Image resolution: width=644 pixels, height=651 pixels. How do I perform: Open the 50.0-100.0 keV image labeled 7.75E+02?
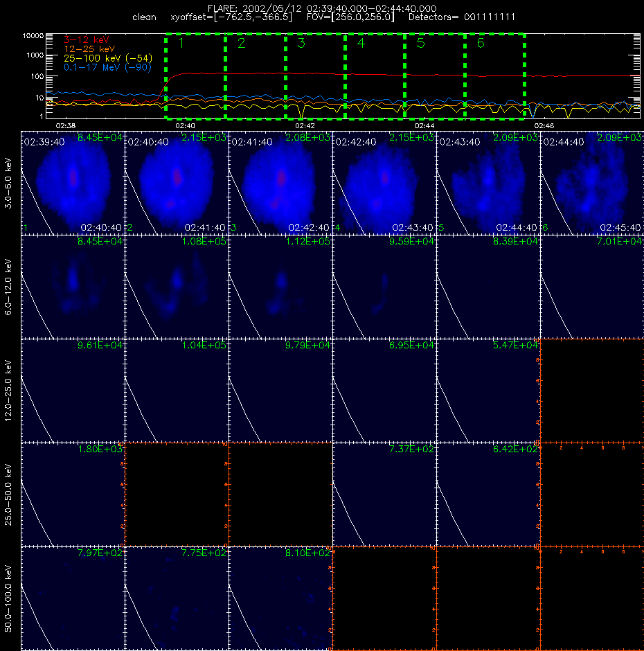pyautogui.click(x=177, y=598)
